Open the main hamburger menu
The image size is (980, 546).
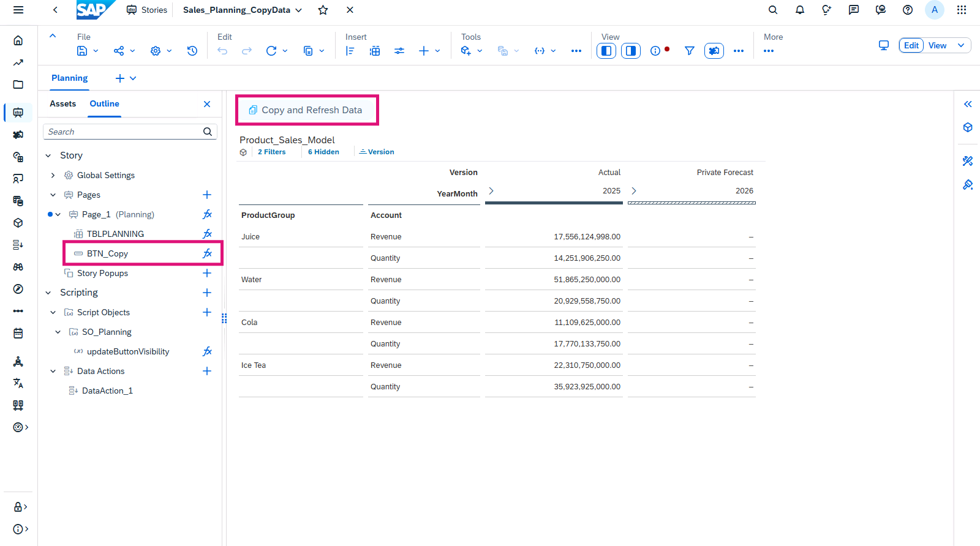pyautogui.click(x=18, y=10)
